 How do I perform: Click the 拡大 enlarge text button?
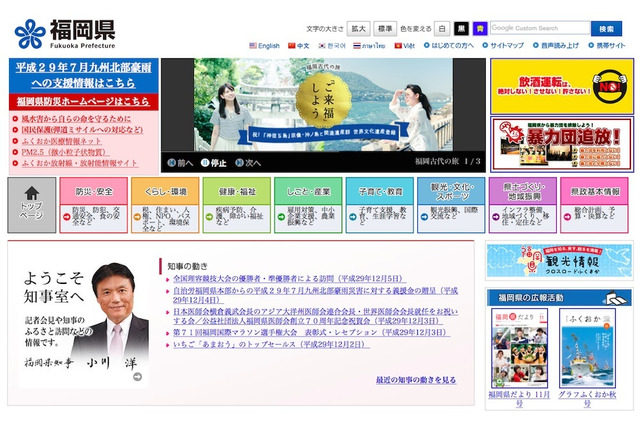tap(358, 29)
